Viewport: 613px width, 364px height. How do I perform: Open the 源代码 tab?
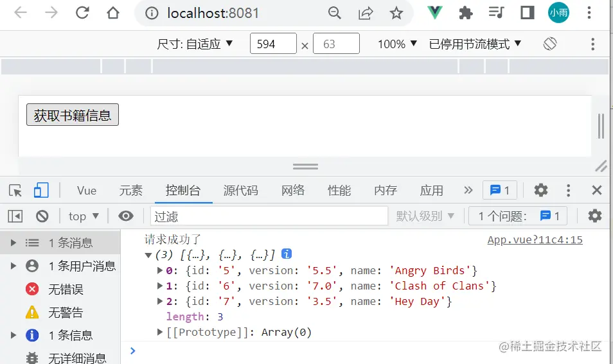click(240, 191)
